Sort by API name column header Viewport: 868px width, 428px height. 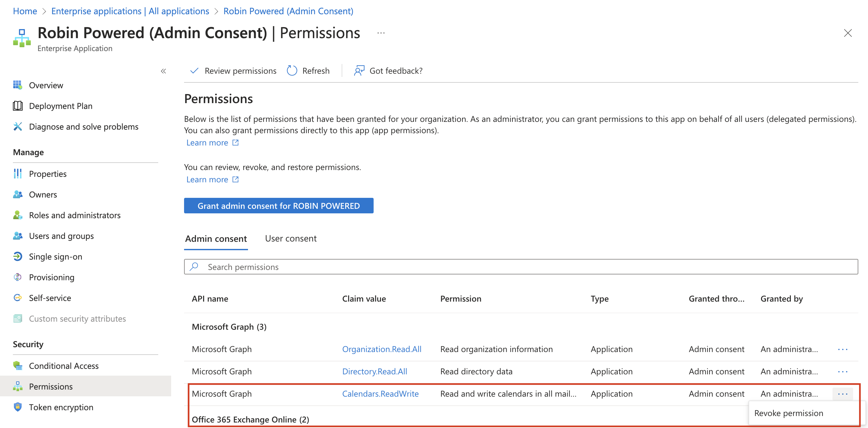click(x=210, y=298)
